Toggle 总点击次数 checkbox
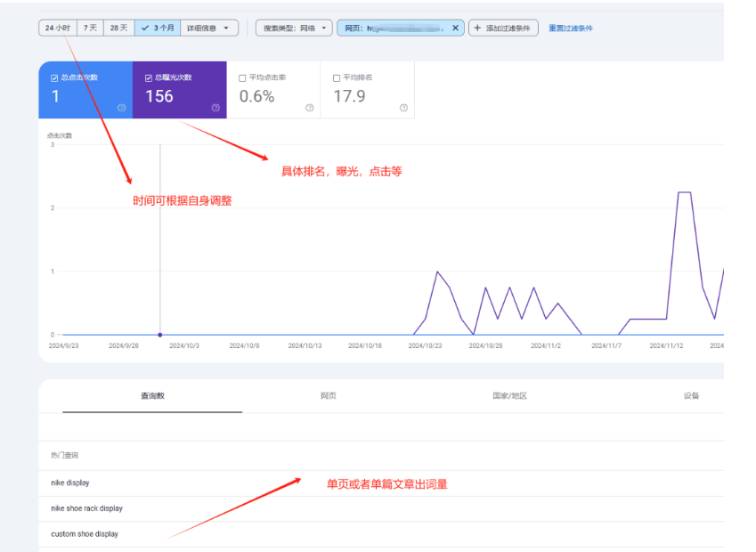Screen dimensions: 756x552 coord(54,78)
